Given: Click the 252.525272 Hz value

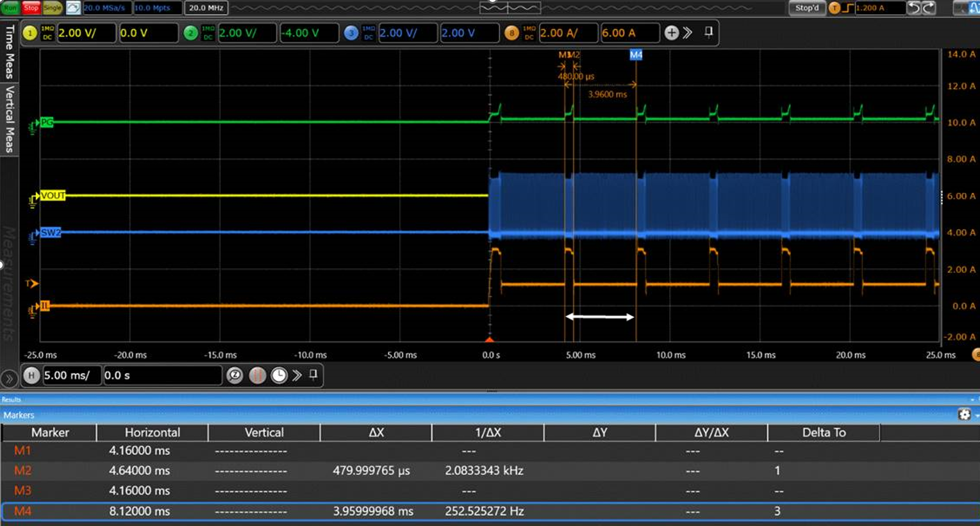Looking at the screenshot, I should coord(484,511).
